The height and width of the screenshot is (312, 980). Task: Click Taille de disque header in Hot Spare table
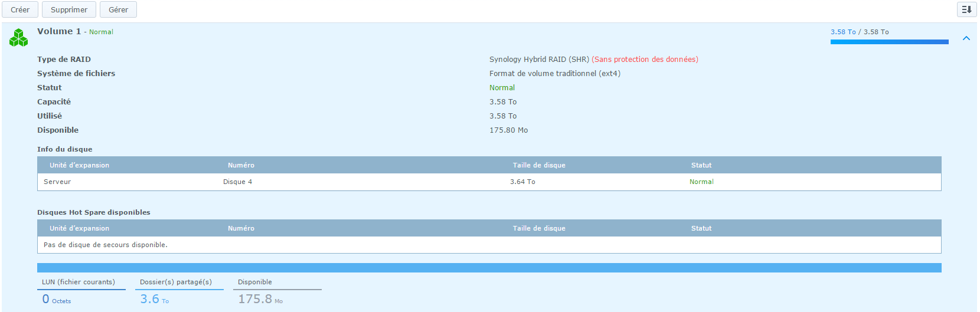538,228
